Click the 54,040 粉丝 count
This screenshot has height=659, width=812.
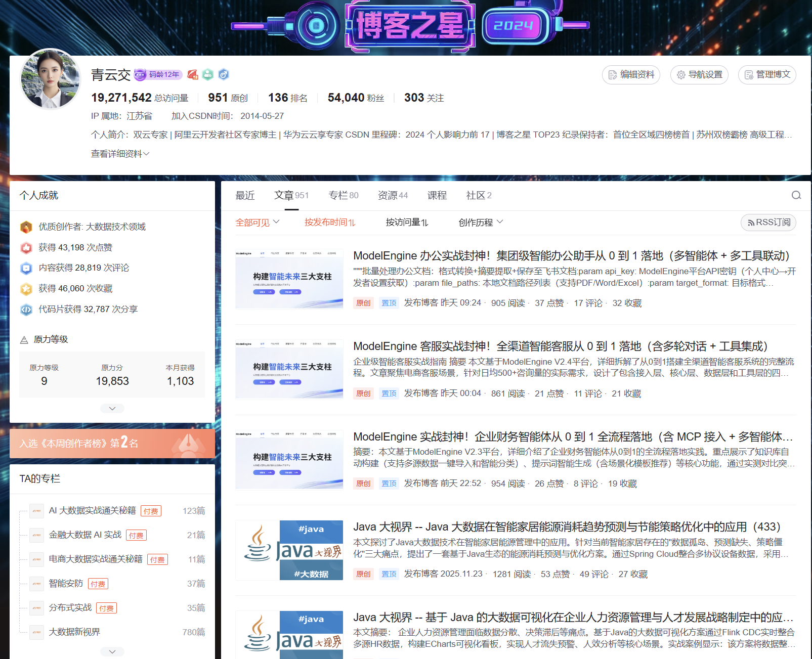356,98
